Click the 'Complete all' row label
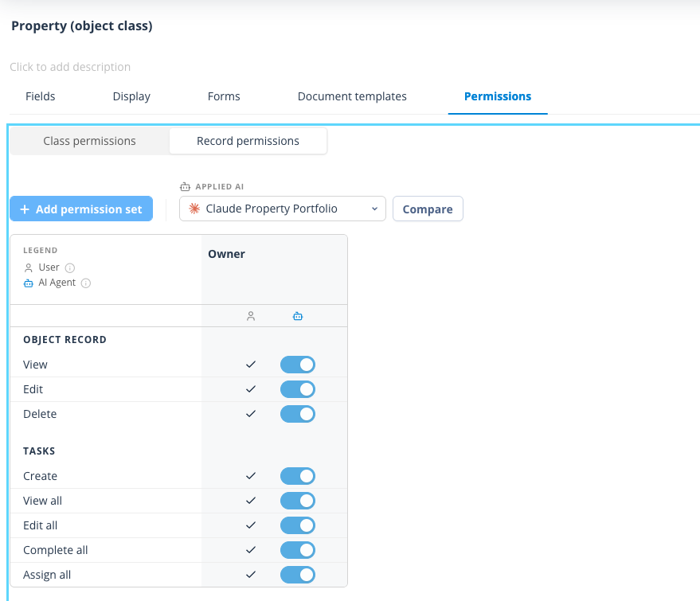Viewport: 700px width, 601px height. click(56, 550)
